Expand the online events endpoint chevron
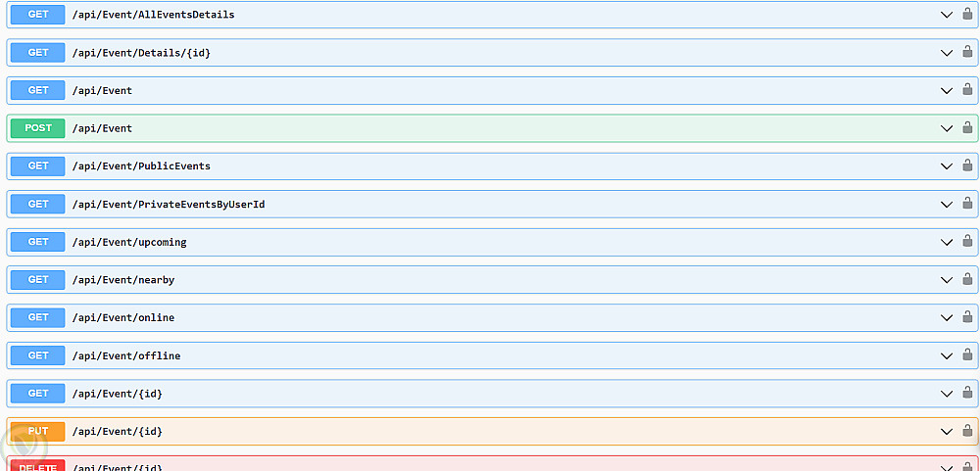 click(947, 318)
